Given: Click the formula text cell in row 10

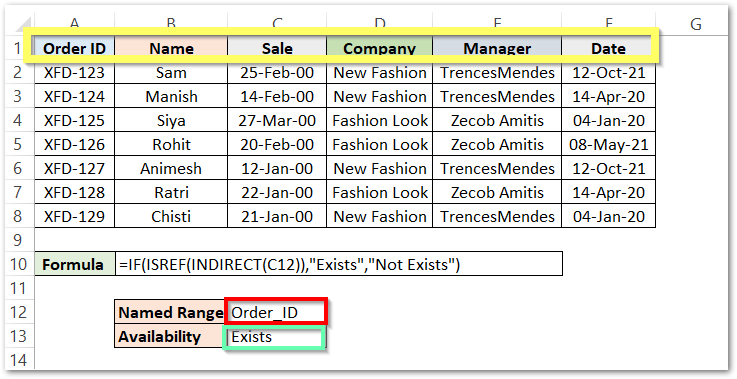Looking at the screenshot, I should (x=338, y=264).
